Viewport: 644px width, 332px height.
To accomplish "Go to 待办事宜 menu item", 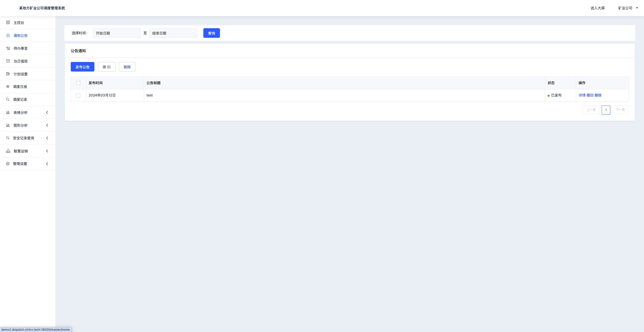I will tap(28, 48).
